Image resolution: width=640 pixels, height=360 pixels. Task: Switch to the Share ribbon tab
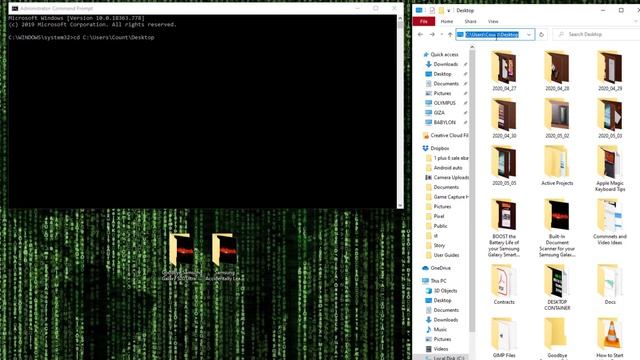470,21
